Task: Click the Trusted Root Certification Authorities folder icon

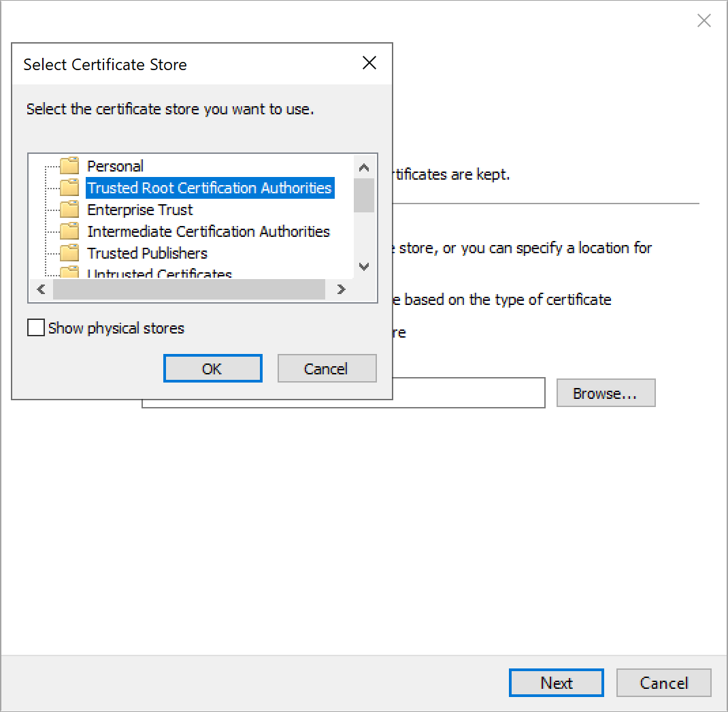Action: pyautogui.click(x=71, y=187)
